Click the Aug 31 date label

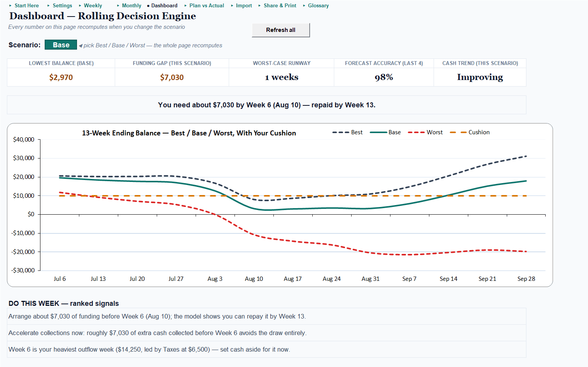pyautogui.click(x=370, y=279)
